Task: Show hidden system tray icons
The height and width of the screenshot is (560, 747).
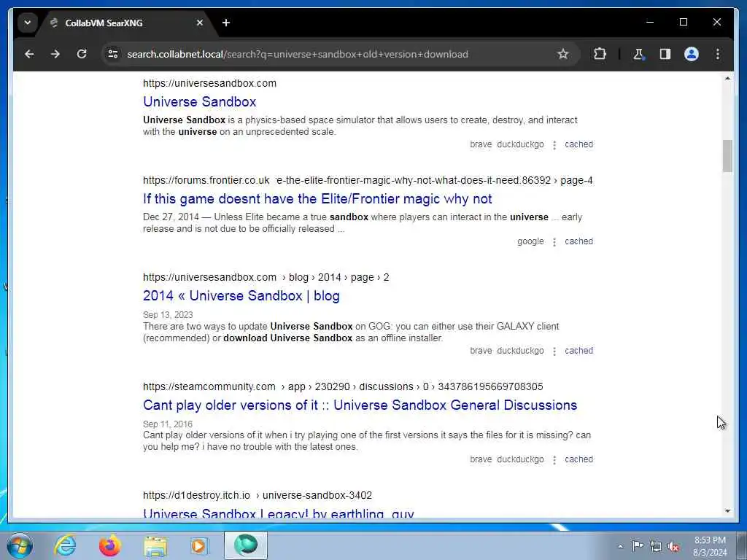Action: tap(620, 547)
